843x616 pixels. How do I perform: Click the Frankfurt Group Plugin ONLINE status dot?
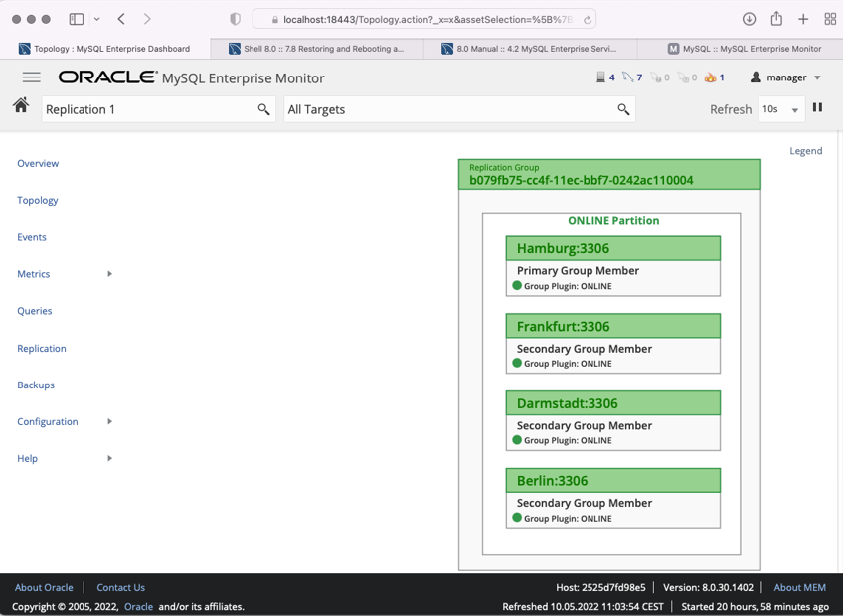517,363
